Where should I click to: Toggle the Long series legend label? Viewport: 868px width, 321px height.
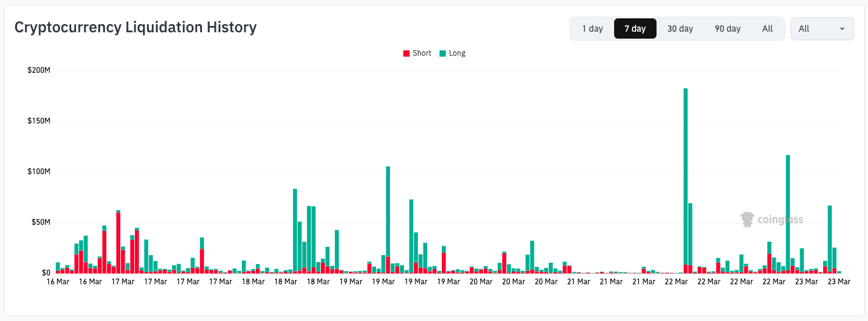tap(457, 53)
